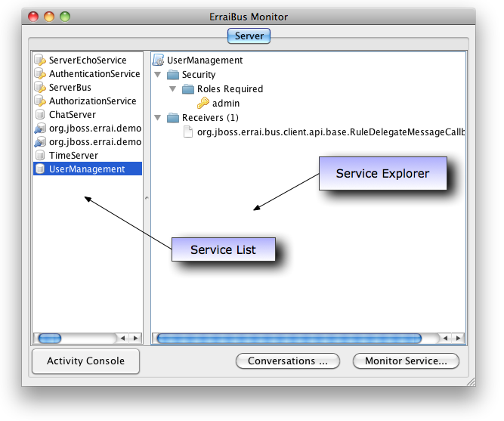Image resolution: width=504 pixels, height=421 pixels.
Task: Select TimeServer in the service list
Action: [88, 156]
